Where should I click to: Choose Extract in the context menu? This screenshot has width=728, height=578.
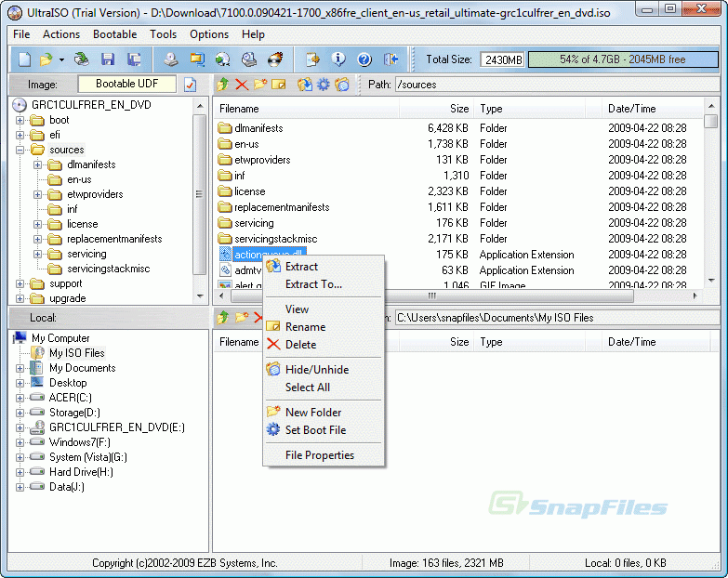coord(324,267)
